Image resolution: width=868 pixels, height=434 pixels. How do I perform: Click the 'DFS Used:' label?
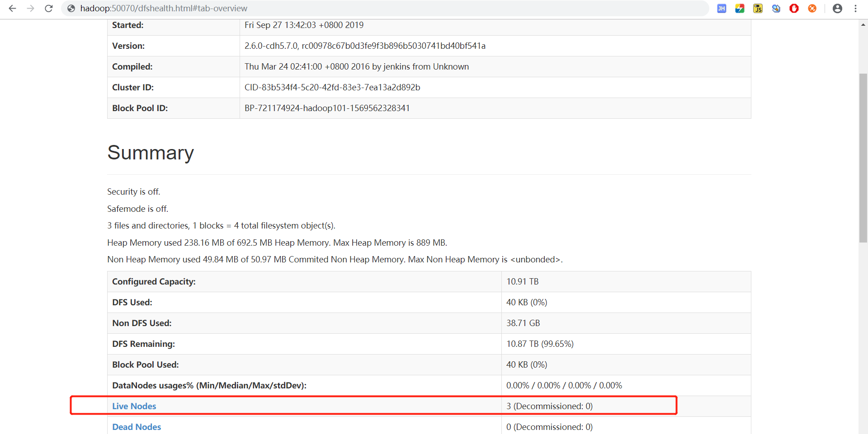[132, 302]
